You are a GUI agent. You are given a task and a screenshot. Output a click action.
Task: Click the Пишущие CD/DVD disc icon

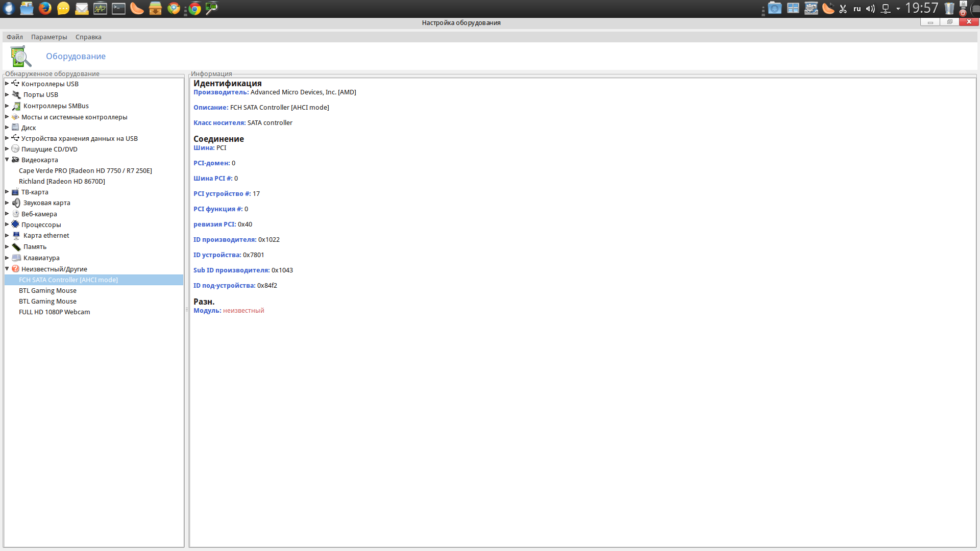15,149
